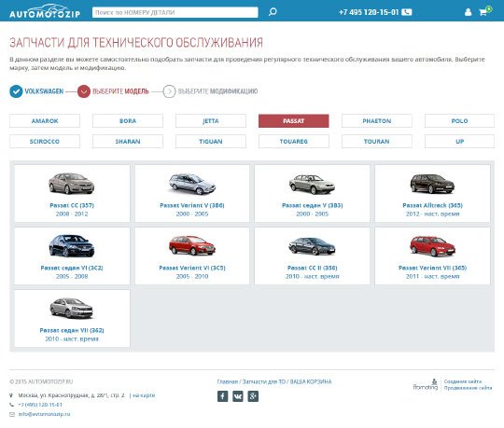504x428 pixels.
Task: Select the PASSAT model tab
Action: (x=294, y=121)
